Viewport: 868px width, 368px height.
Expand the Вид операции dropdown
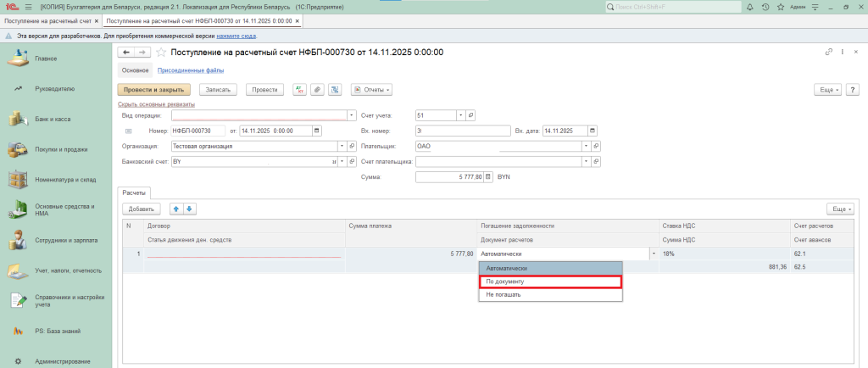pyautogui.click(x=352, y=115)
